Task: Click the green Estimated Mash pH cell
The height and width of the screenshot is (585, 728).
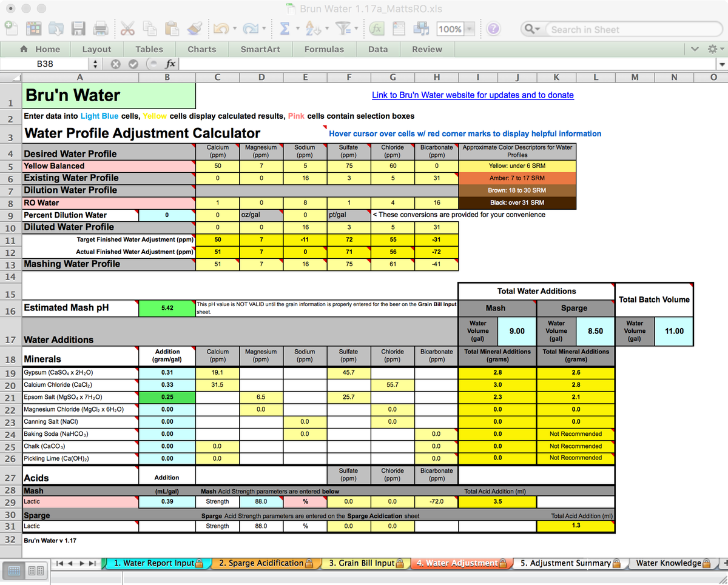Action: pyautogui.click(x=167, y=308)
